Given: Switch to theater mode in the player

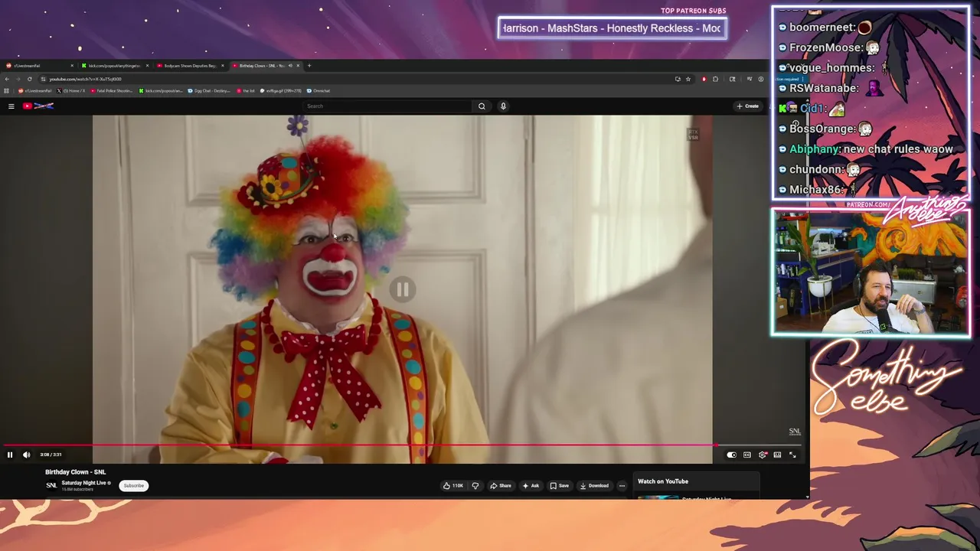Looking at the screenshot, I should coord(777,455).
